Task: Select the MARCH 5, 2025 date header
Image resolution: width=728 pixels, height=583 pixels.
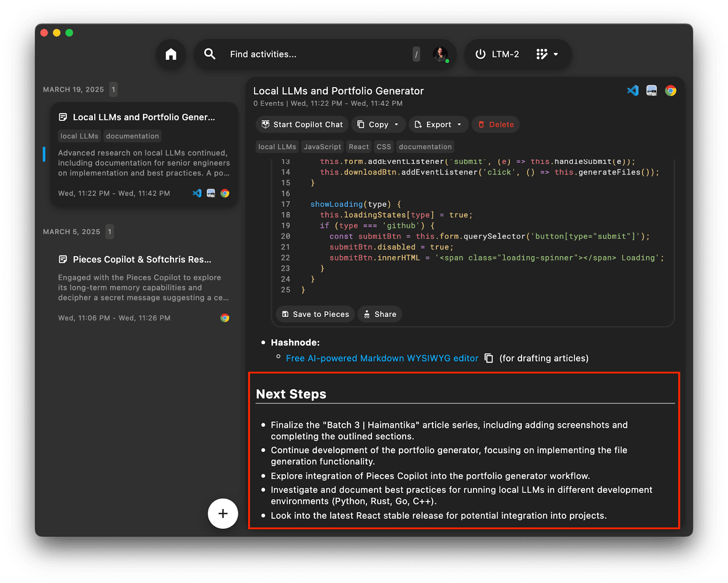Action: (71, 232)
